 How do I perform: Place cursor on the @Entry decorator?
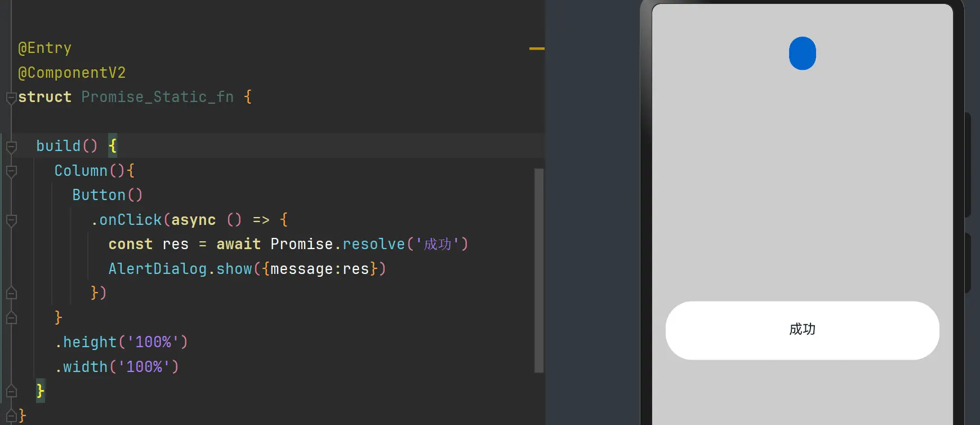pyautogui.click(x=45, y=48)
